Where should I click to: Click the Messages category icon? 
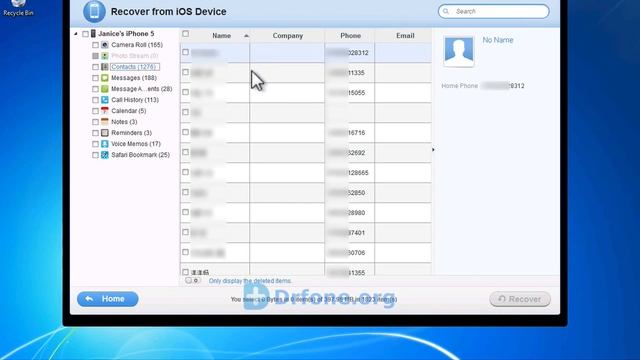coord(105,78)
